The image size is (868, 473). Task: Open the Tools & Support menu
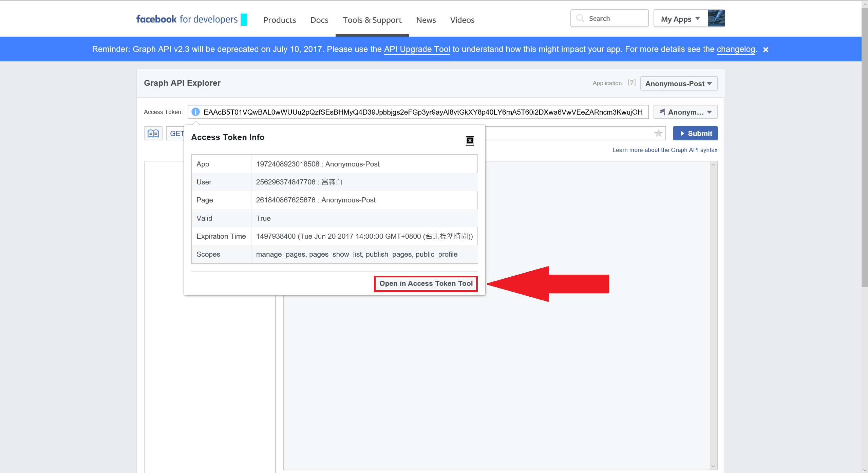[x=372, y=20]
